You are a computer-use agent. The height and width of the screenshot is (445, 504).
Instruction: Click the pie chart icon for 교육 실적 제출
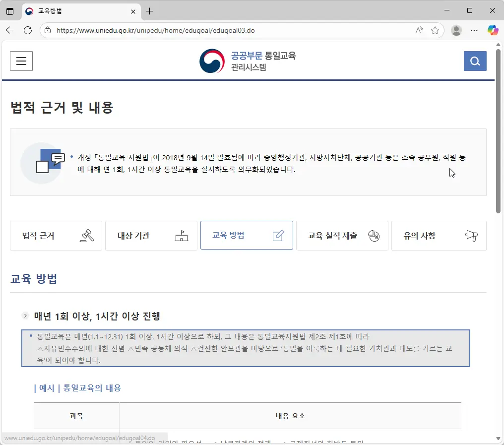[x=374, y=236]
